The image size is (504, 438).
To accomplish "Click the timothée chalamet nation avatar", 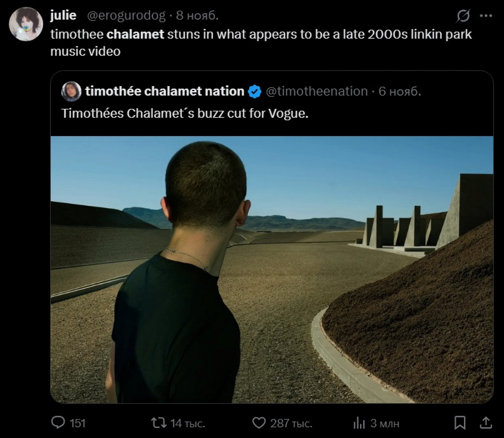I will tap(71, 91).
